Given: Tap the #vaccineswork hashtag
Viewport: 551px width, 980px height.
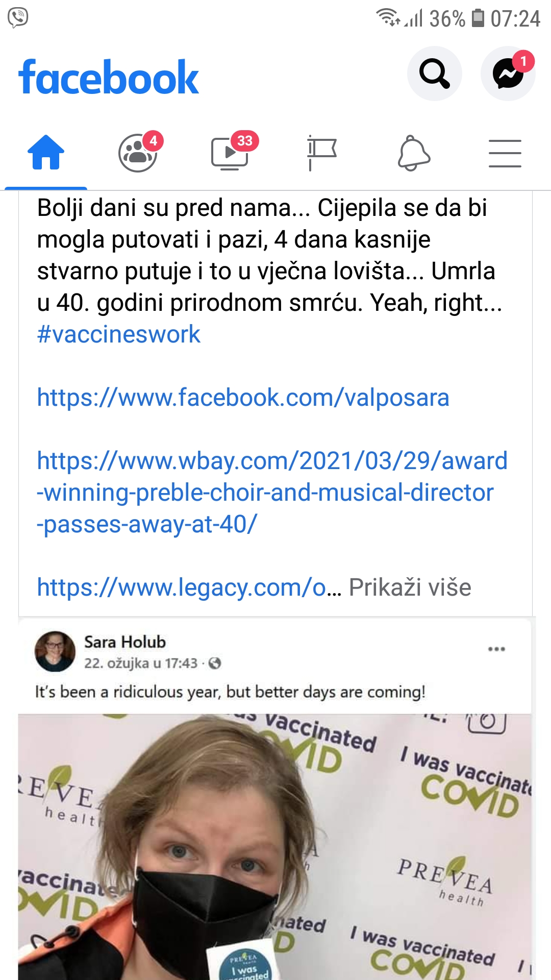Looking at the screenshot, I should pyautogui.click(x=118, y=334).
